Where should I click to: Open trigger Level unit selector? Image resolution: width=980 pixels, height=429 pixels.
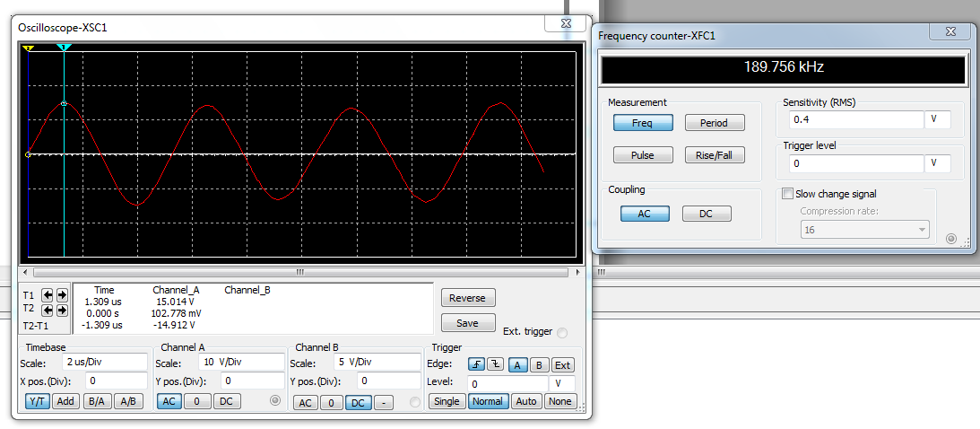pos(562,383)
